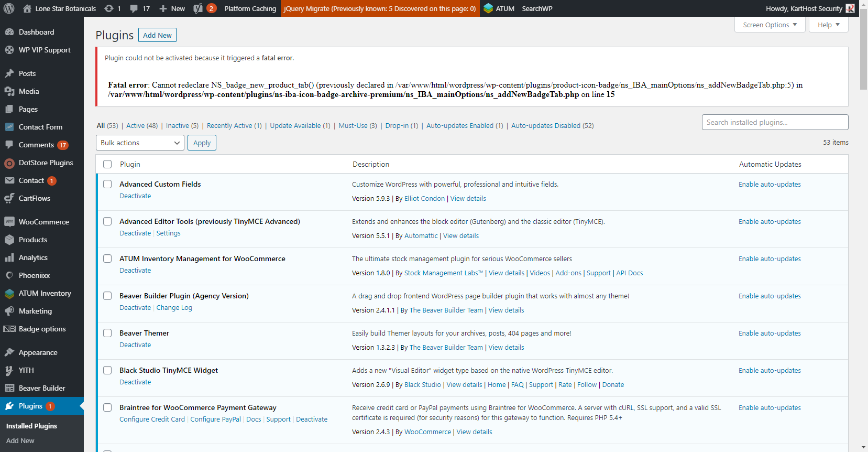Click the CartFlows sidebar icon
This screenshot has height=452, width=868.
tap(9, 198)
